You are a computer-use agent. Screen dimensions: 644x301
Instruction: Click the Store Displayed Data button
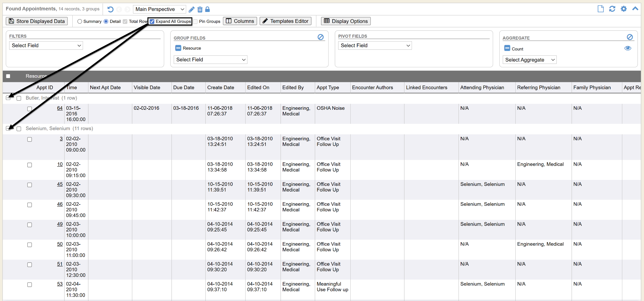click(37, 21)
